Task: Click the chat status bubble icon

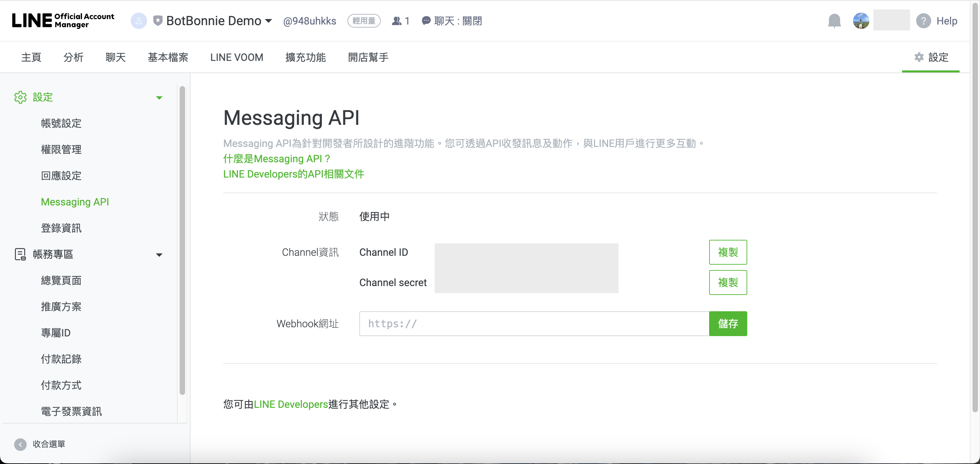Action: pos(426,21)
